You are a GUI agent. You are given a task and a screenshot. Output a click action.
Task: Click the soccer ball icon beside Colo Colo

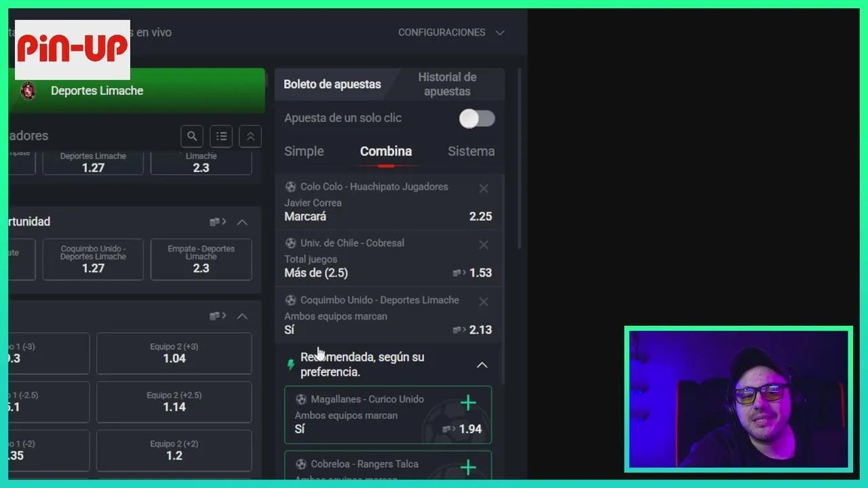[290, 187]
